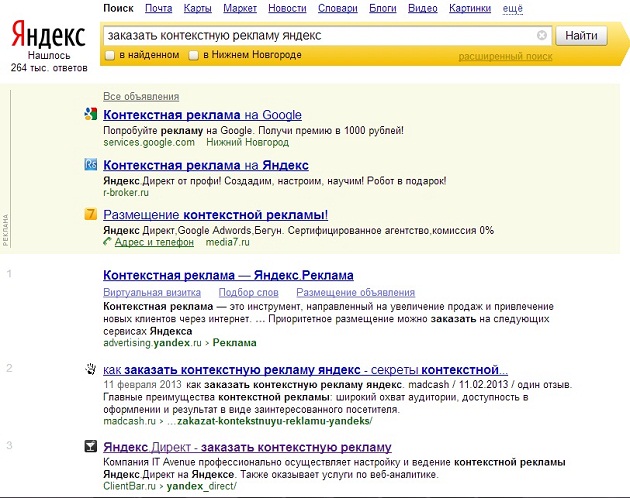Open the ad 'Контекстная реклама на Яндекс'
Screen dimensions: 630x498
pyautogui.click(x=206, y=165)
